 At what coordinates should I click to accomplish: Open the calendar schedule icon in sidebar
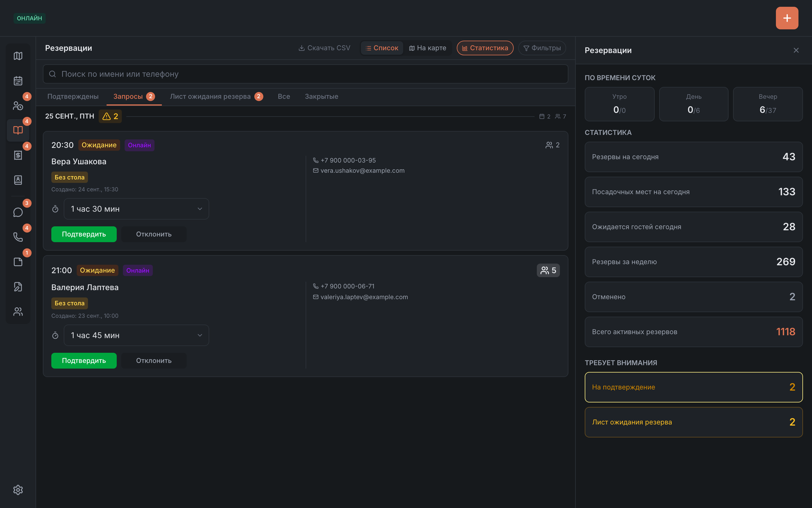[x=18, y=81]
